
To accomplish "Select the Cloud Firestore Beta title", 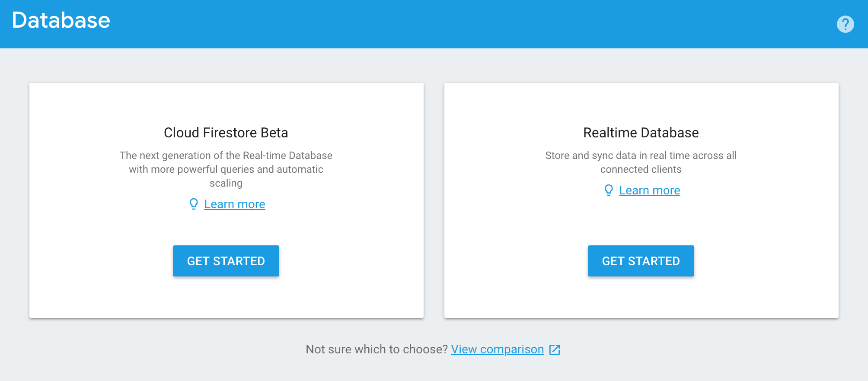I will [x=226, y=133].
